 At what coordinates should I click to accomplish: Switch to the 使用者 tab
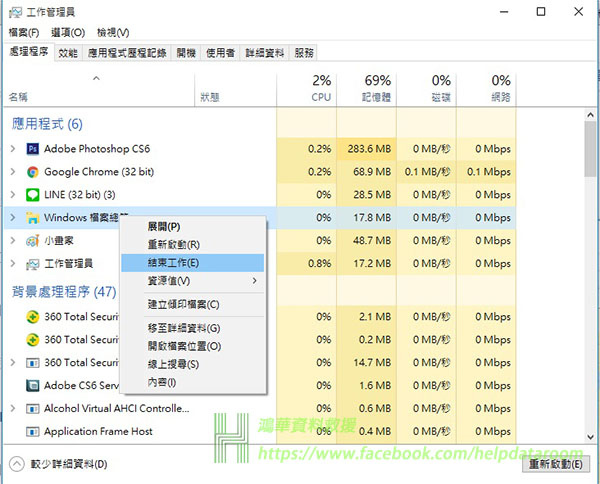(x=220, y=53)
